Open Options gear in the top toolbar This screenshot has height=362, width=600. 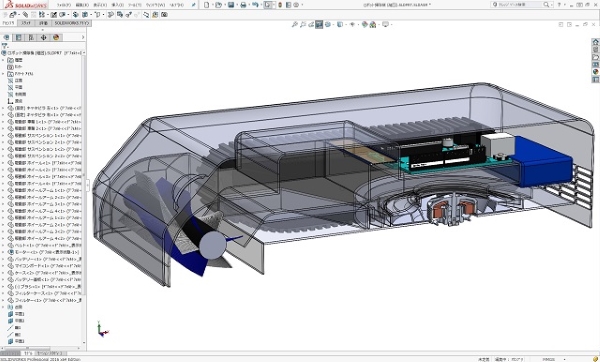[296, 5]
